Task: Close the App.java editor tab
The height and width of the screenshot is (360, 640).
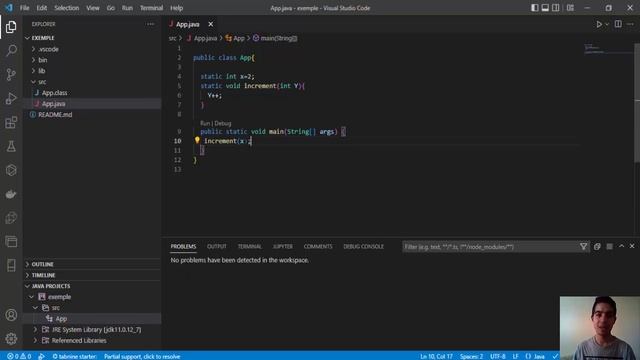Action: [x=211, y=24]
